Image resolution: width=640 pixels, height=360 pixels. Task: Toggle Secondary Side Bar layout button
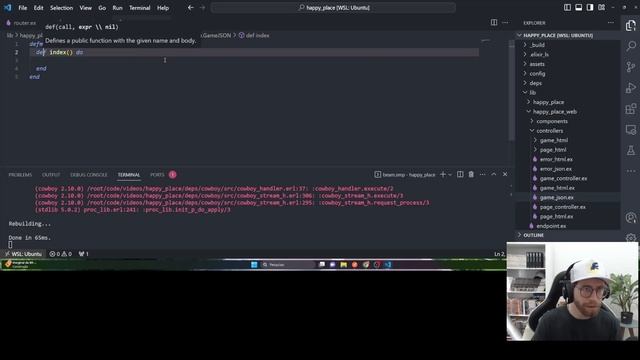point(590,7)
